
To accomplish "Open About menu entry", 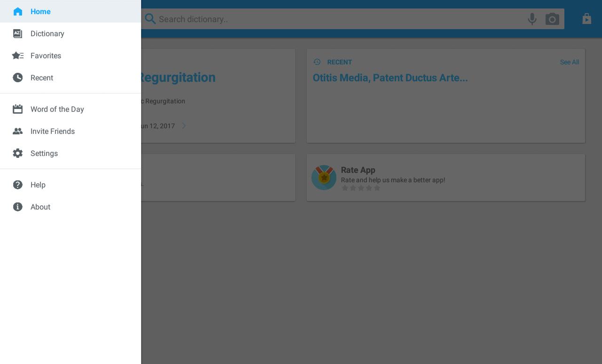I will [x=71, y=207].
